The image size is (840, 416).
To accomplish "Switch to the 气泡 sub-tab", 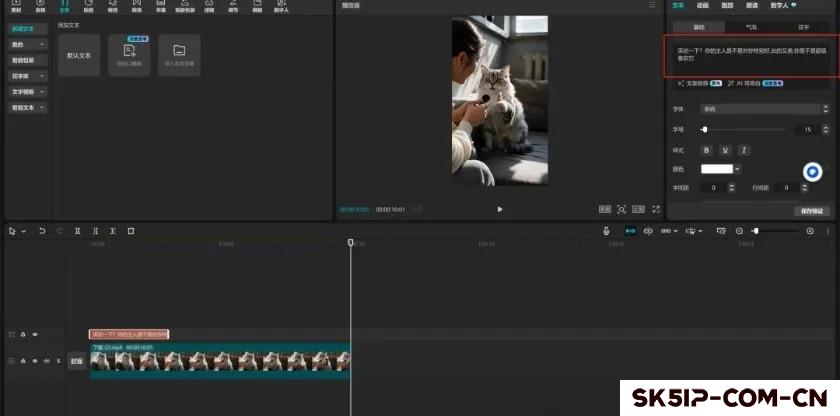I will point(751,27).
